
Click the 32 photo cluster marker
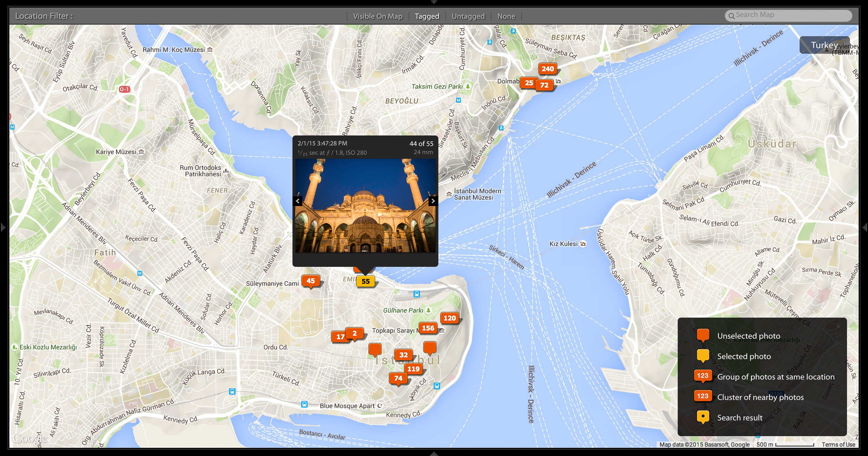click(404, 355)
